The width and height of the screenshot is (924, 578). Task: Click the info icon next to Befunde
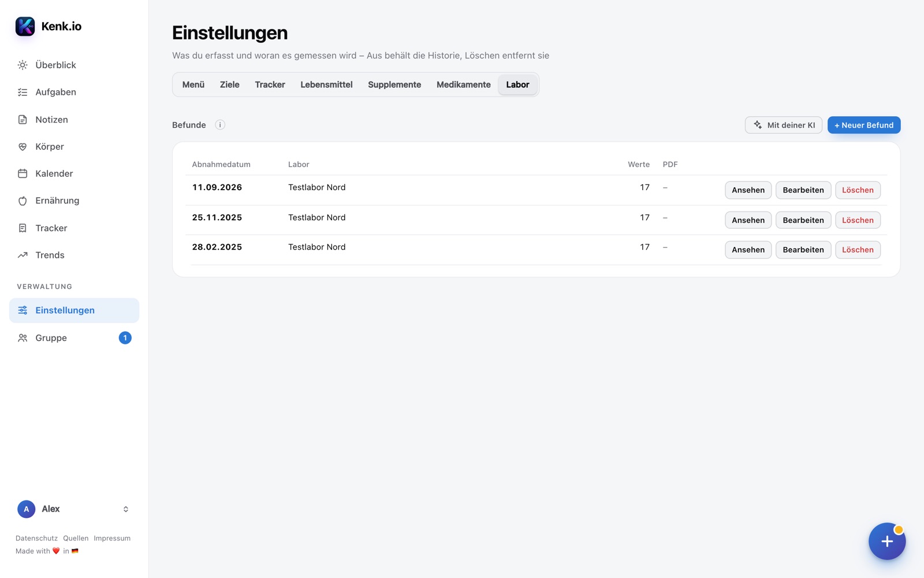(220, 125)
